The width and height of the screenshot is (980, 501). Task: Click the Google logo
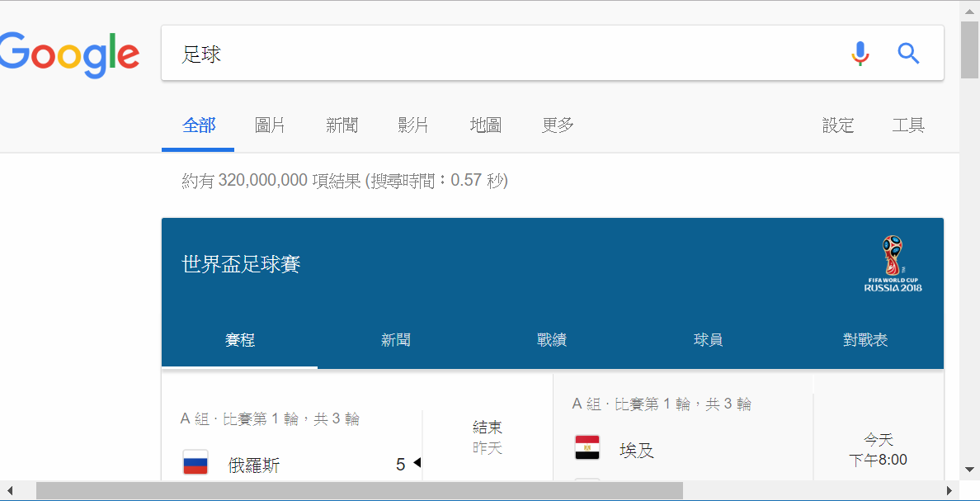[x=68, y=55]
